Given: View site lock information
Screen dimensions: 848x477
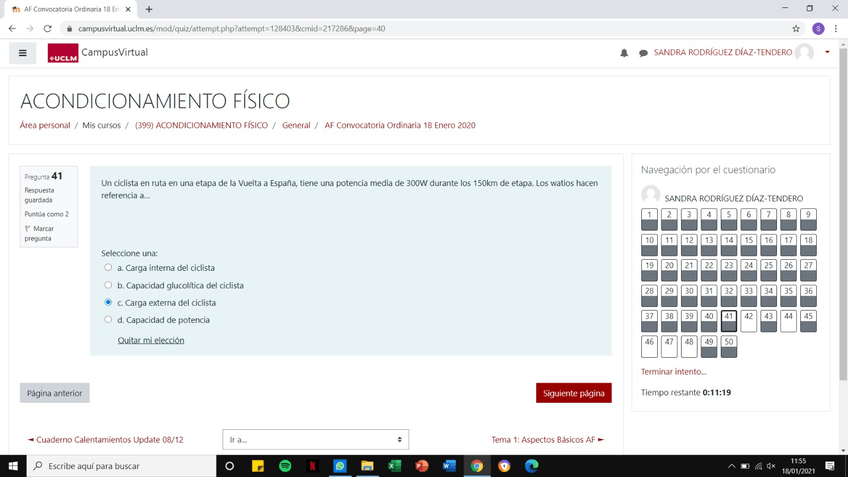Looking at the screenshot, I should click(69, 29).
